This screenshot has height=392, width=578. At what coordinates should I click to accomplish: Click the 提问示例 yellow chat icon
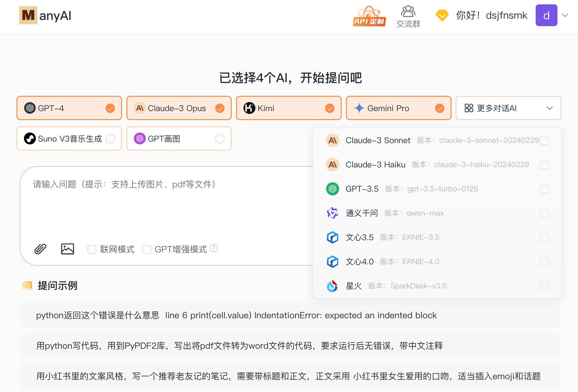pos(27,285)
